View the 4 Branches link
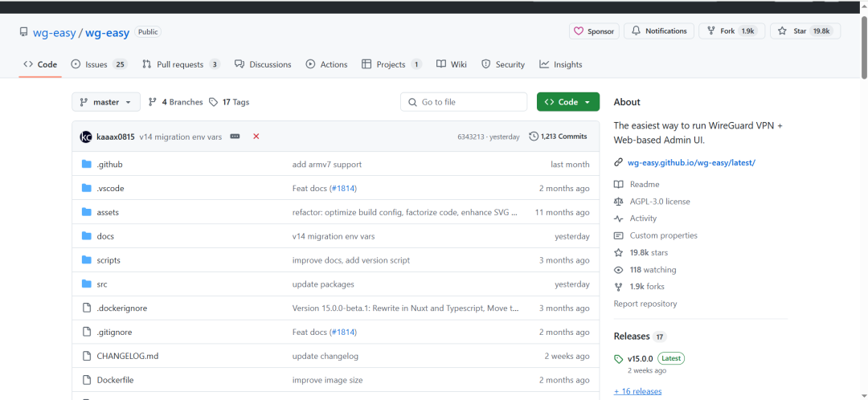Screen dimensions: 868x400 176,102
